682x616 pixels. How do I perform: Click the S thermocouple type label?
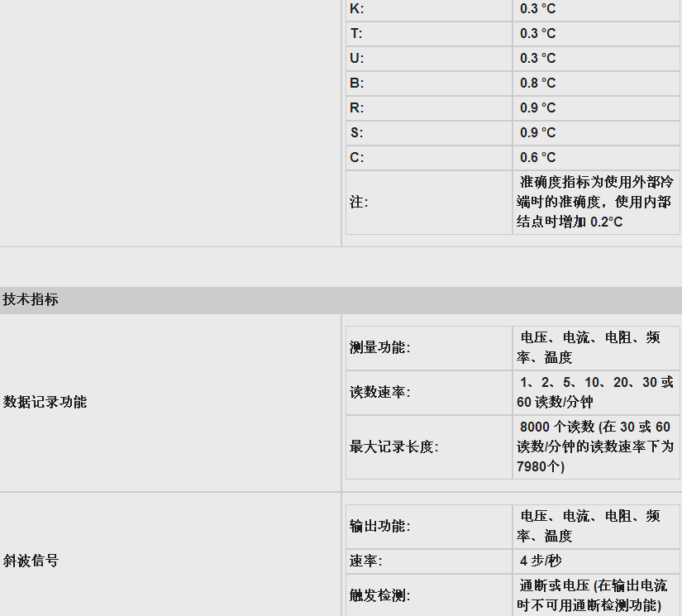356,132
